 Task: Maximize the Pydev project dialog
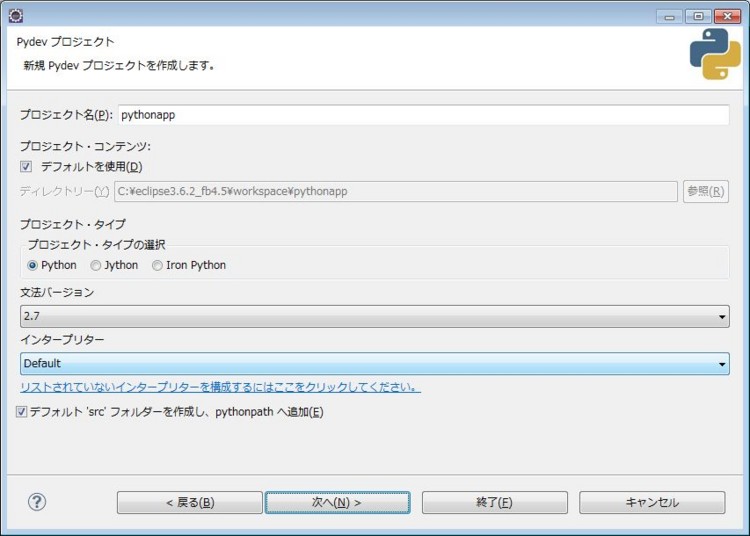[698, 16]
